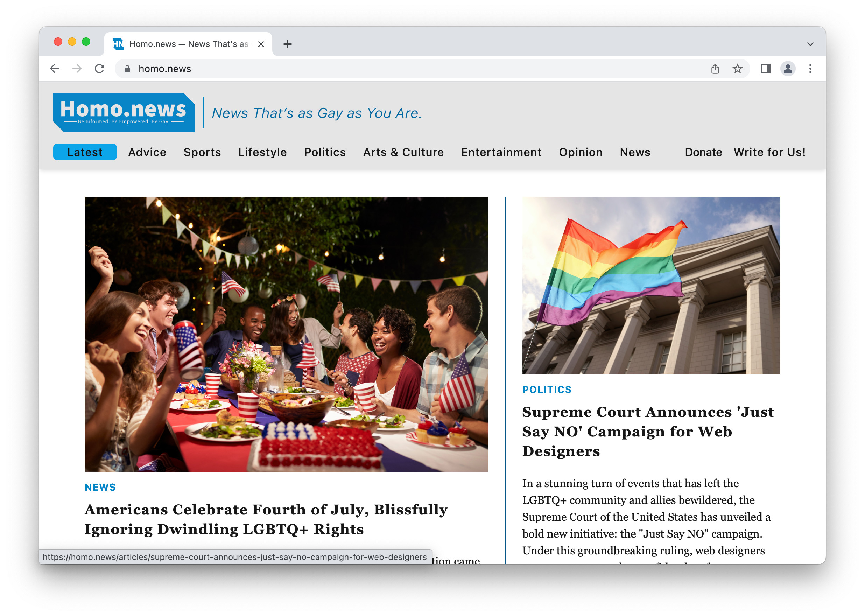The width and height of the screenshot is (865, 616).
Task: Click the Donate link
Action: click(x=703, y=152)
